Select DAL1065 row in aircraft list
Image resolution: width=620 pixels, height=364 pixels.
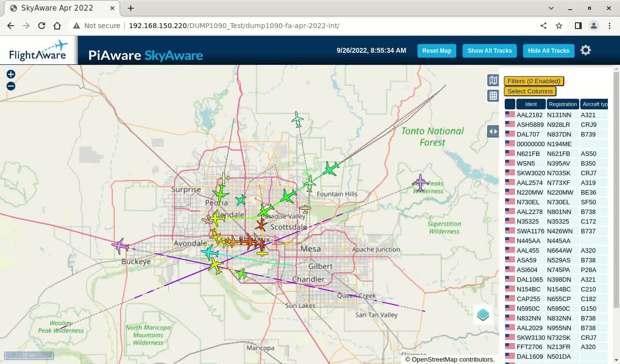556,279
